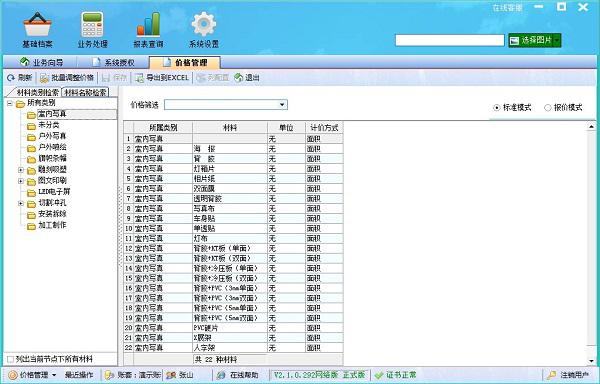600x384 pixels.
Task: Click the 张山 user status item
Action: point(181,375)
